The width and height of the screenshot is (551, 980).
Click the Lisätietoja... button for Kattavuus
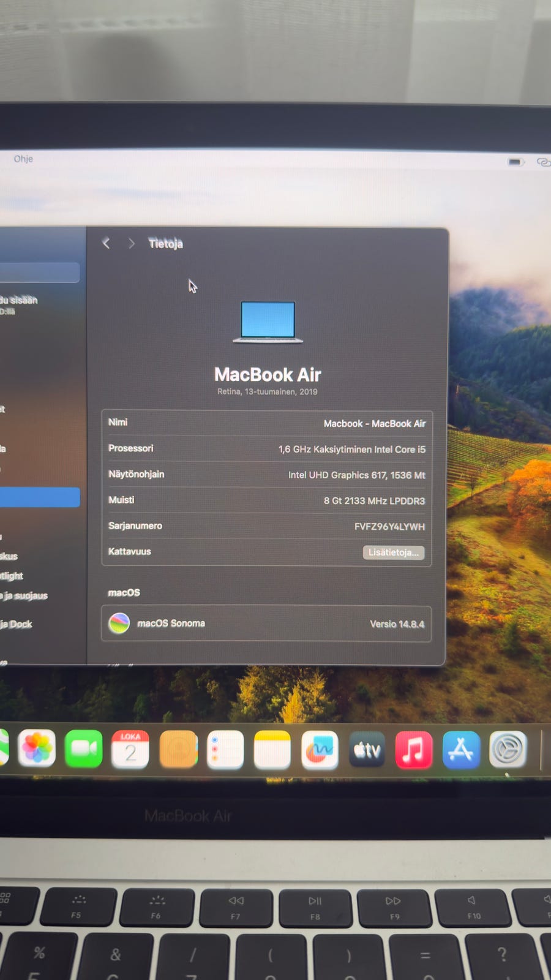pos(394,552)
